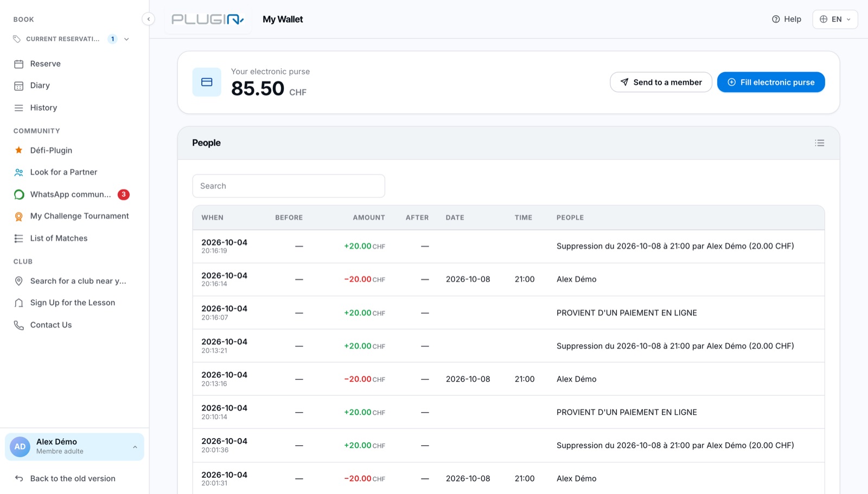868x494 pixels.
Task: Click the transaction row at 20:13:21
Action: (x=508, y=346)
